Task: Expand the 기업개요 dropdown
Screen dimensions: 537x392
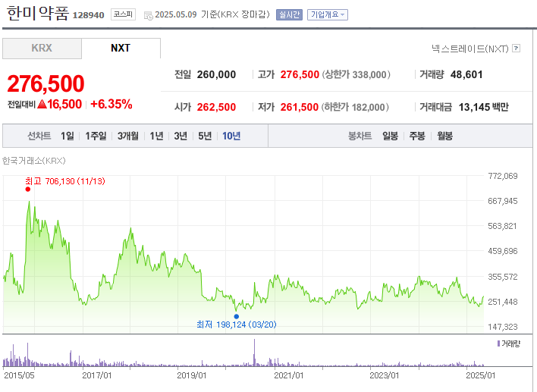Action: click(328, 14)
